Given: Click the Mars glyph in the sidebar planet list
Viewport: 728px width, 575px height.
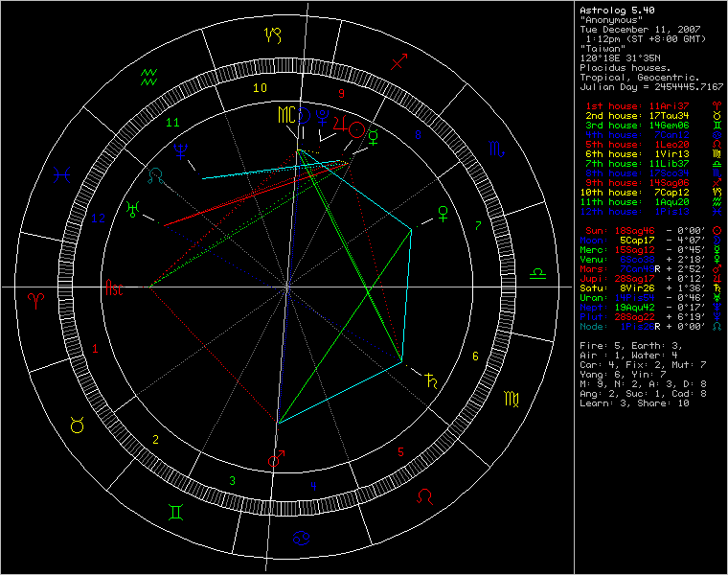Looking at the screenshot, I should pos(717,269).
